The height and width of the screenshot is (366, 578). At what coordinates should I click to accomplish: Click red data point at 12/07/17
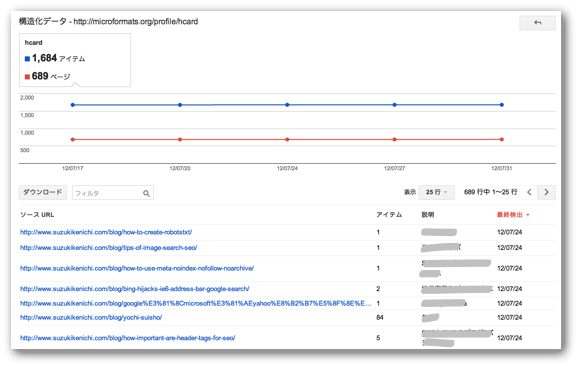(73, 140)
